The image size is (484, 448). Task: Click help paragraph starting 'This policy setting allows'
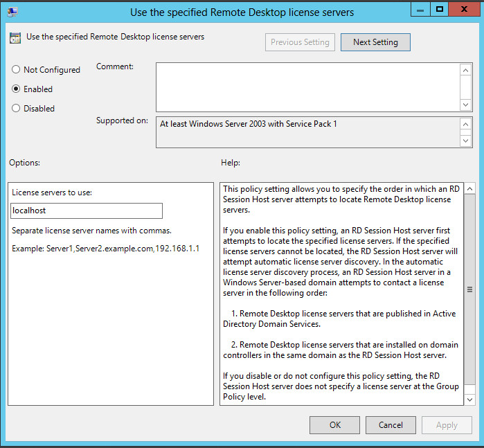click(x=341, y=199)
